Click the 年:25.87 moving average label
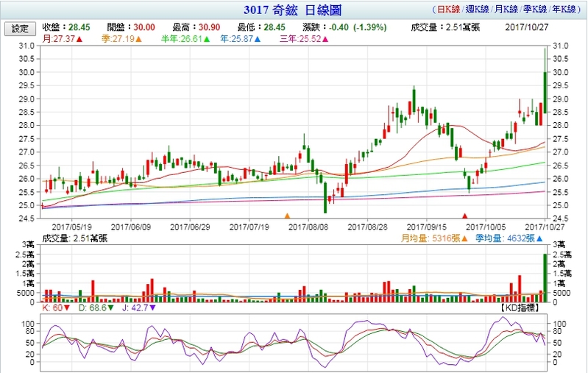This screenshot has height=373, width=588. point(237,39)
